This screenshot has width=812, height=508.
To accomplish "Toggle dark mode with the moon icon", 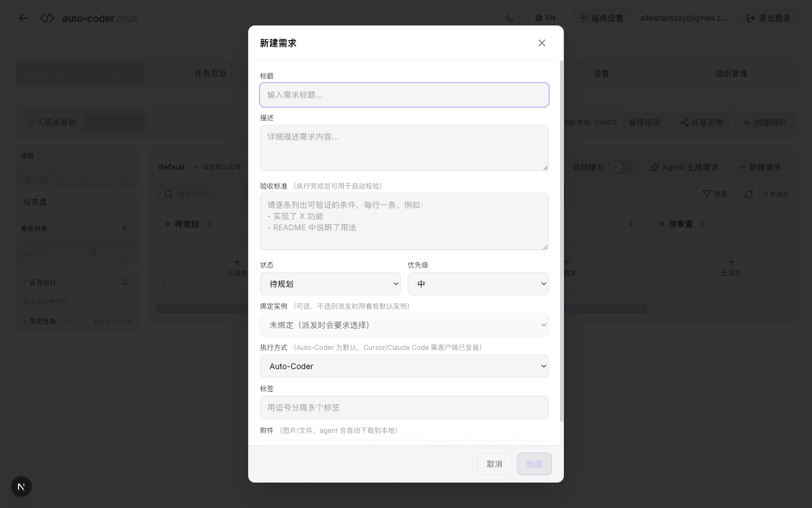I will tap(509, 17).
